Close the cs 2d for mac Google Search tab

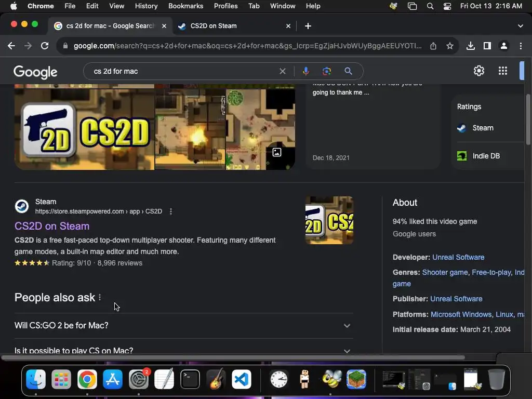[164, 26]
